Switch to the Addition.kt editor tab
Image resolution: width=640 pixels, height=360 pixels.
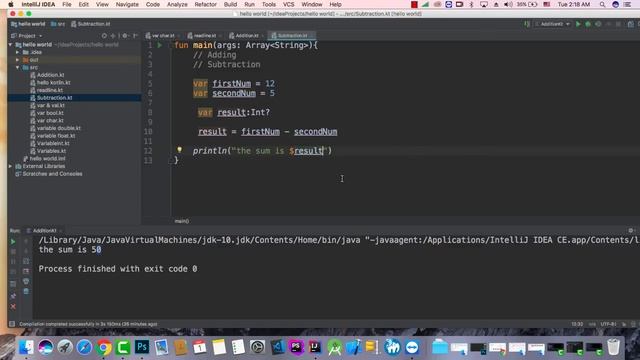coord(246,36)
